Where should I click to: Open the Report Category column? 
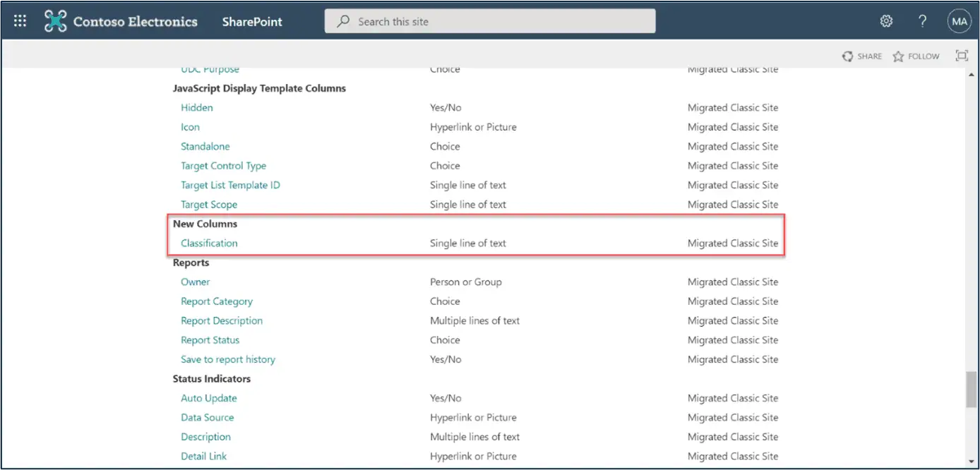pos(216,301)
